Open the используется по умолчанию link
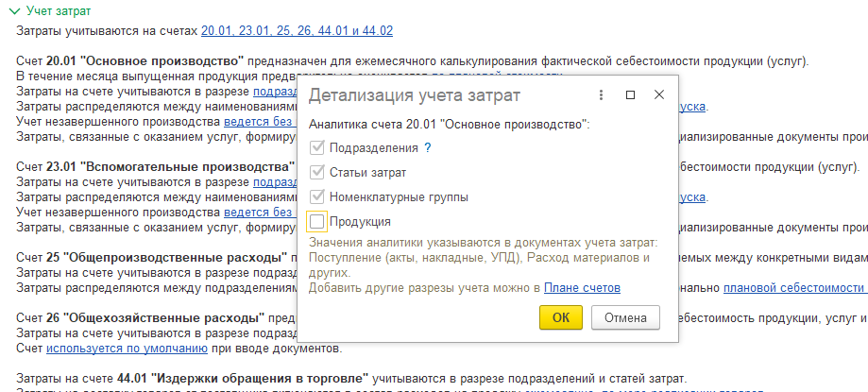 [127, 349]
